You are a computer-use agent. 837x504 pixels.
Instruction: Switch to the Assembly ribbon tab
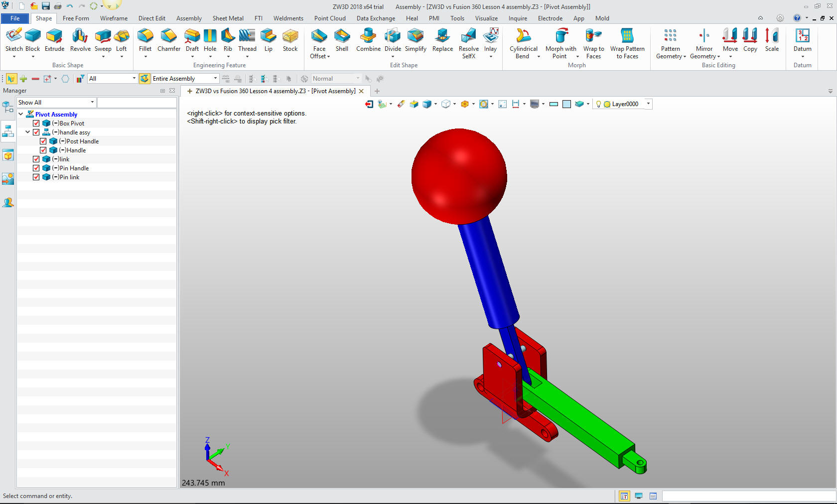click(189, 18)
